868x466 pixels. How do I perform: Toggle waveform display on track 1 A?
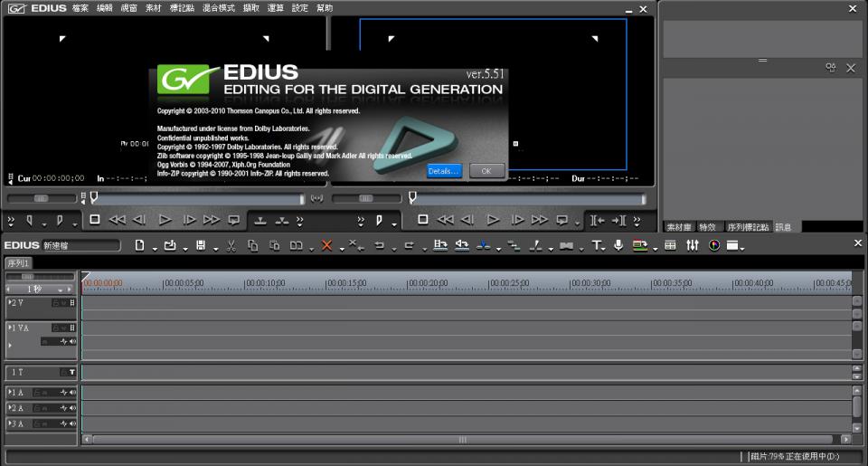(63, 393)
